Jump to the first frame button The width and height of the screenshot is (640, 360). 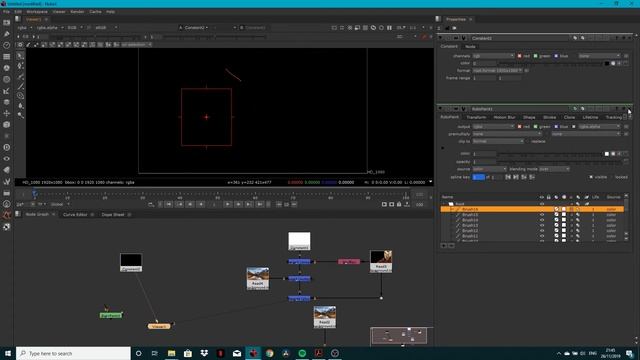coord(169,204)
